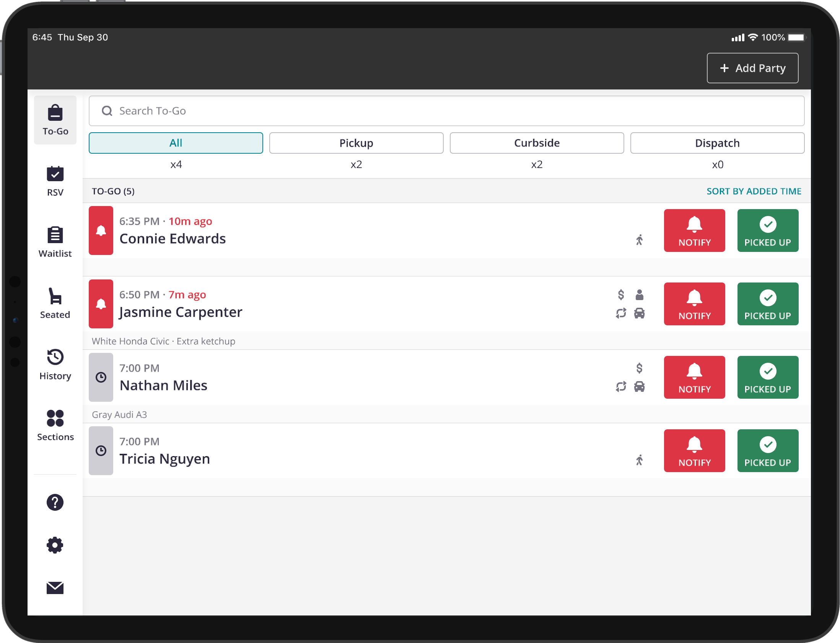Screen dimensions: 840x643
Task: Click the help question mark icon
Action: (x=55, y=502)
